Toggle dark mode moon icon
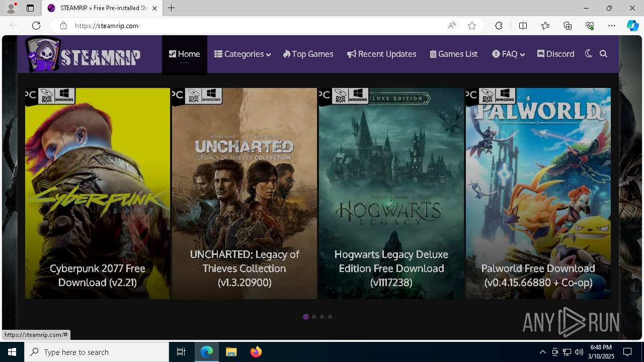Screen dimensions: 644x362 [x=589, y=54]
